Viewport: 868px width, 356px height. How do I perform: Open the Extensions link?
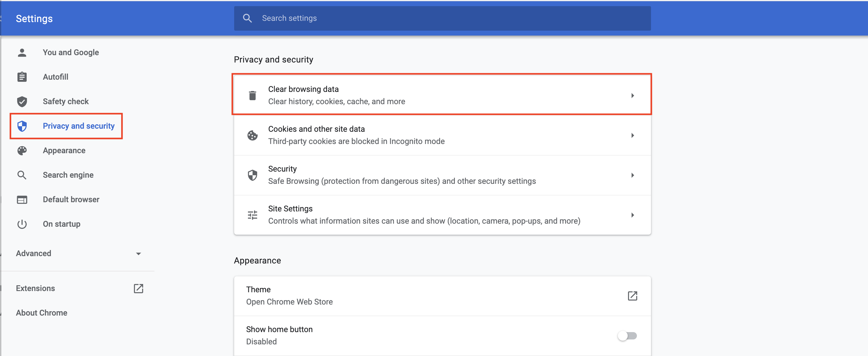click(x=35, y=288)
